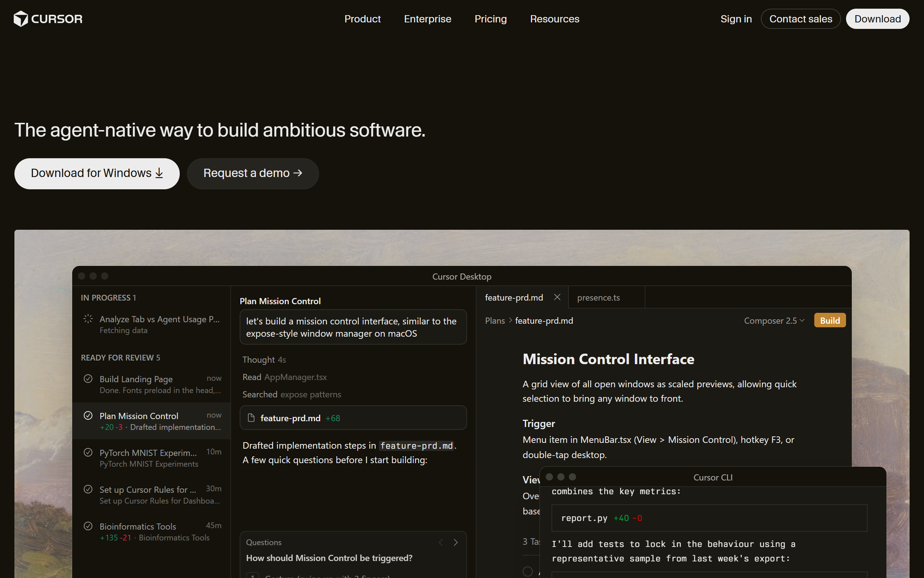
Task: Click the Searched expose patterns step
Action: [x=292, y=394]
